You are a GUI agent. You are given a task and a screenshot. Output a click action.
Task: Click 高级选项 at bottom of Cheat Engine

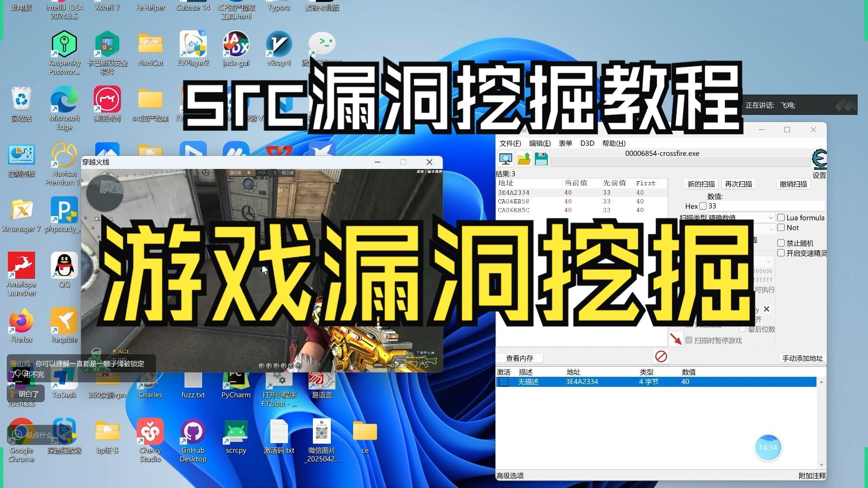pyautogui.click(x=510, y=476)
